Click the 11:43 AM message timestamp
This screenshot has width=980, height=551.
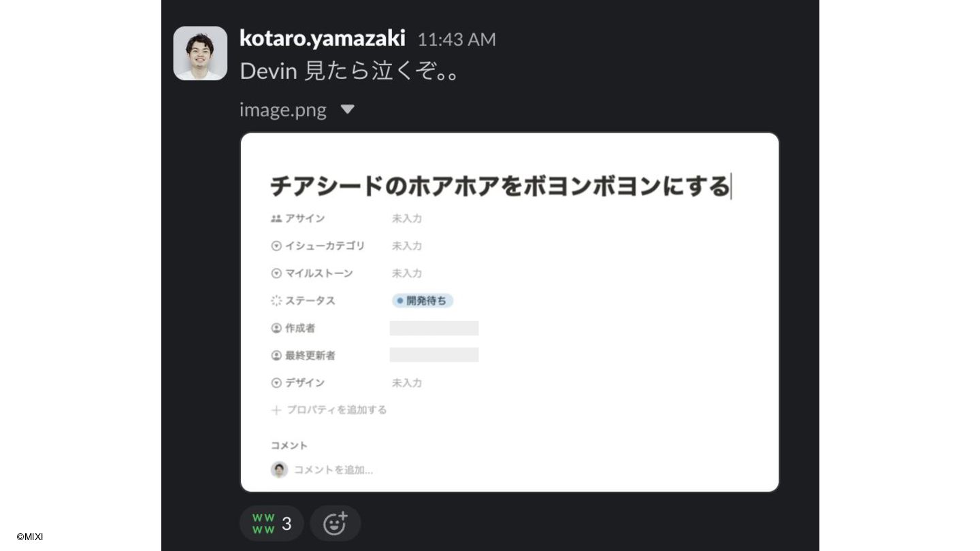(x=456, y=39)
